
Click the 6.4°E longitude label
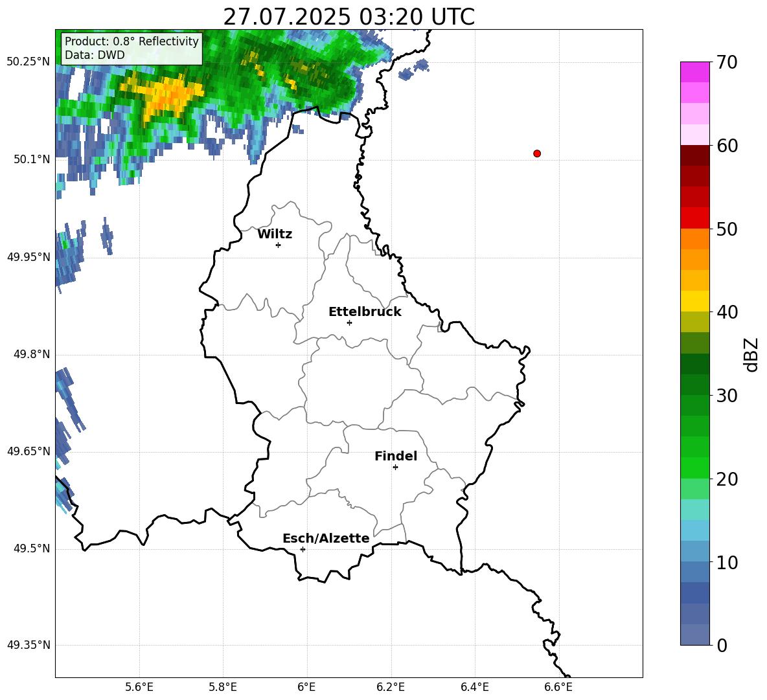point(474,688)
